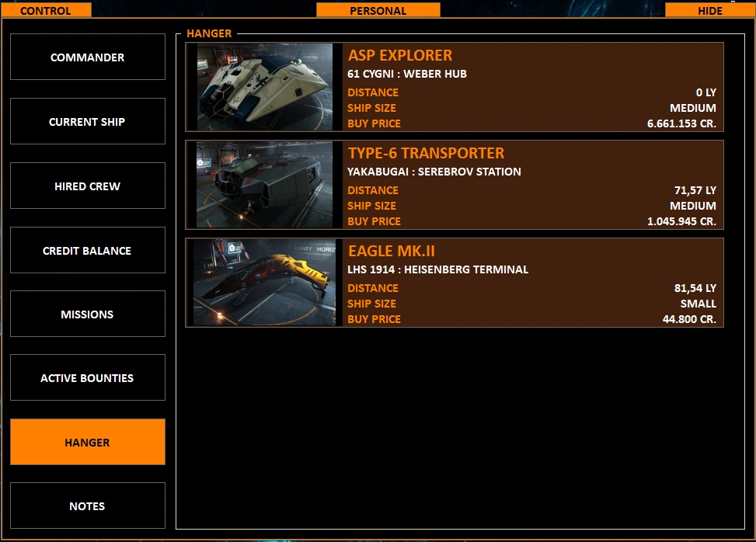Open the Hired Crew panel
The height and width of the screenshot is (542, 756).
88,186
